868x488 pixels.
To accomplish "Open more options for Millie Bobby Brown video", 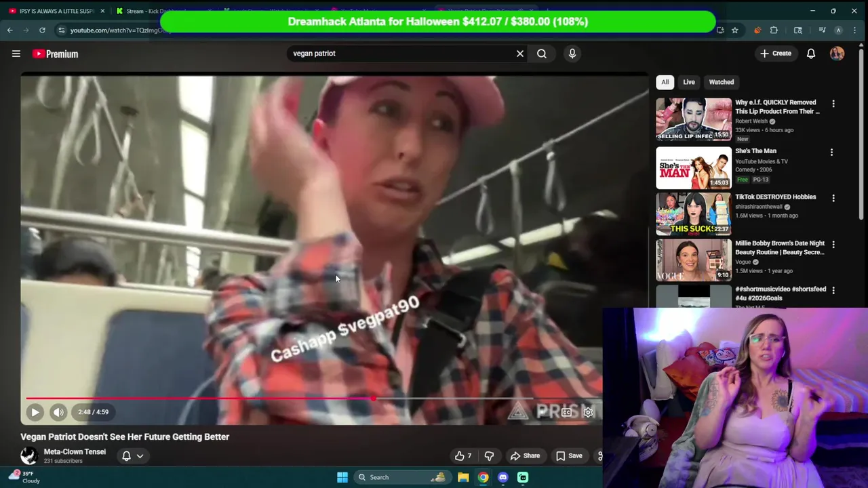I will pyautogui.click(x=832, y=244).
